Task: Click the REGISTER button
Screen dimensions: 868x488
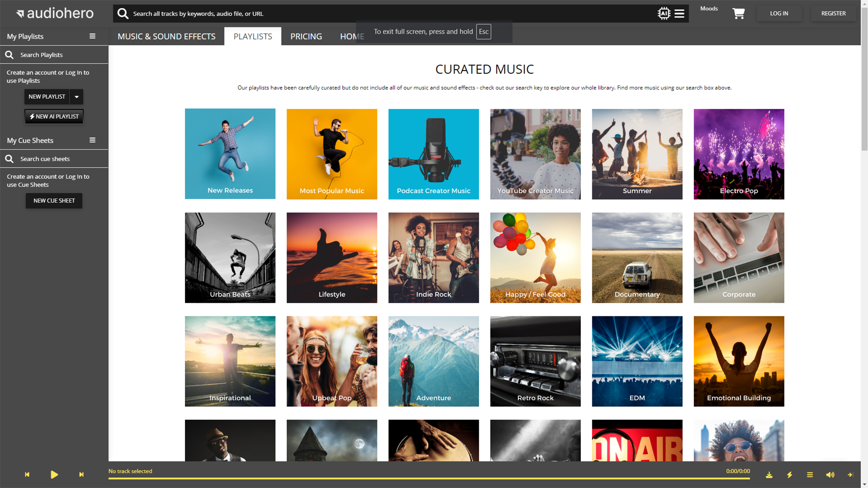Action: coord(833,13)
